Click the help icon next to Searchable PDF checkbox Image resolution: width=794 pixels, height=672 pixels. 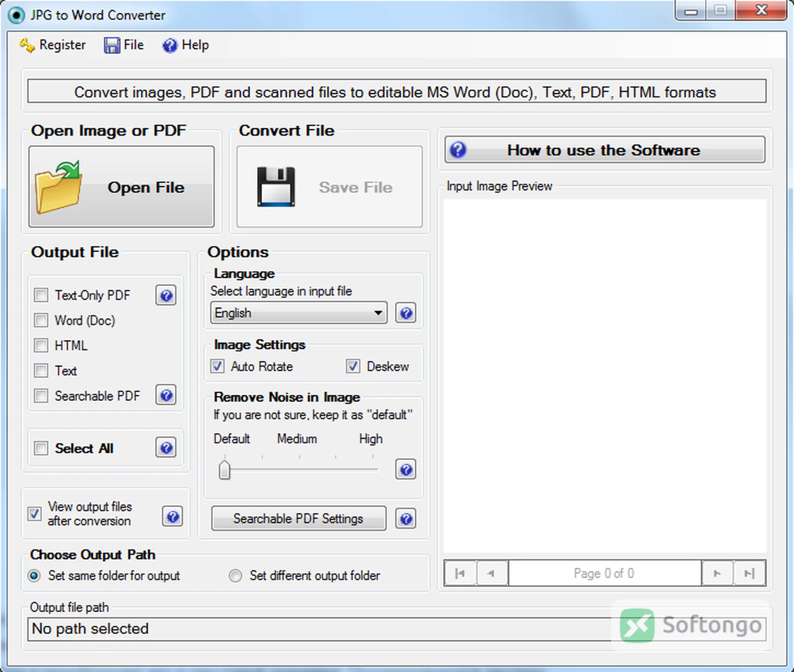[166, 395]
